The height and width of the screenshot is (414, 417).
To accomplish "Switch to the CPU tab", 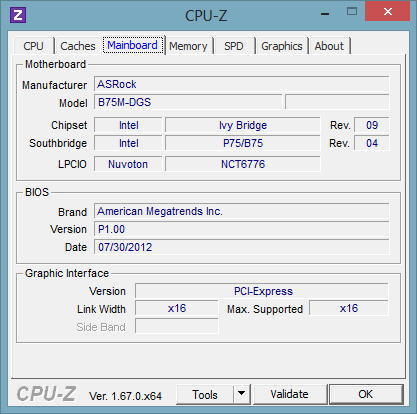I will tap(33, 46).
